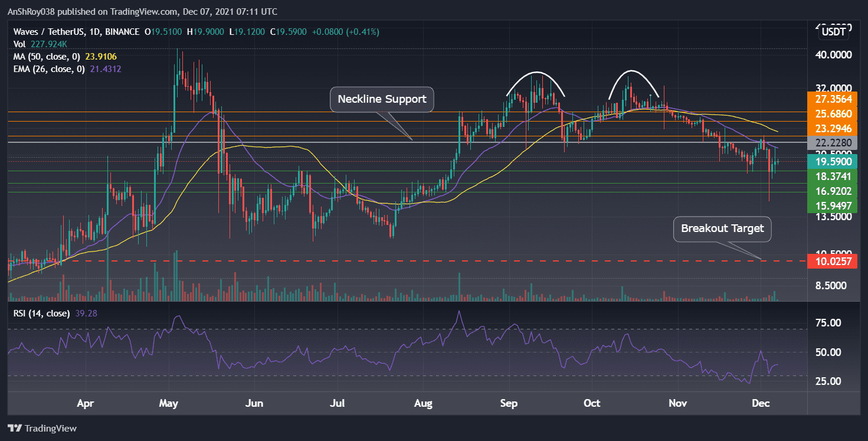
Task: Click the USDT currency label on price axis
Action: (835, 32)
